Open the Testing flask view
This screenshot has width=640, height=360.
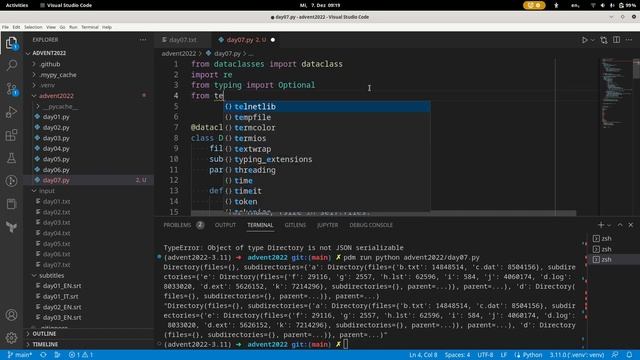click(x=11, y=158)
